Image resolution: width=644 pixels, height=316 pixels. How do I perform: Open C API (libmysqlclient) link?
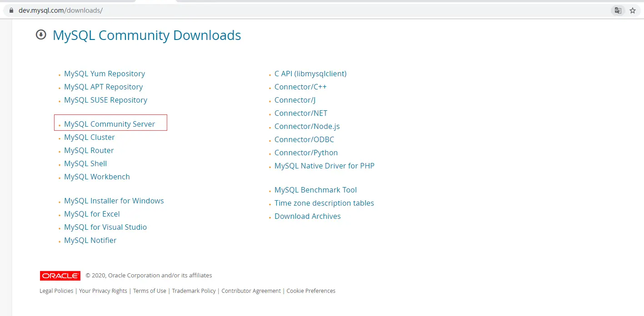pos(310,74)
